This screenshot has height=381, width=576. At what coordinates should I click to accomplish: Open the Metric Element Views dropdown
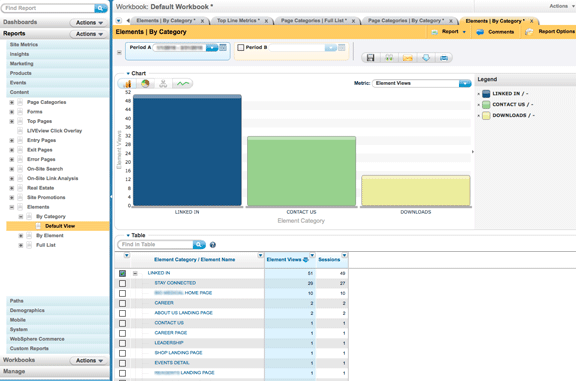click(x=465, y=83)
